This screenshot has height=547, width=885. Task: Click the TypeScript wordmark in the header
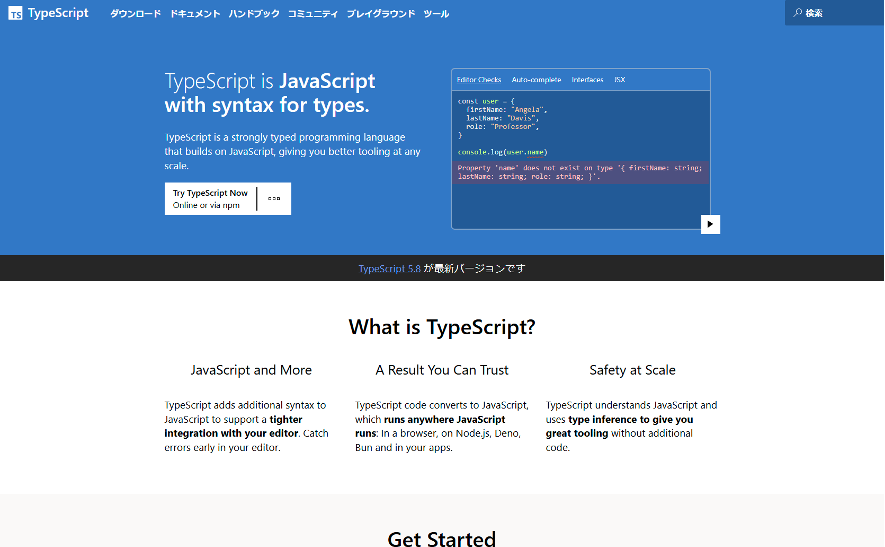[x=58, y=13]
